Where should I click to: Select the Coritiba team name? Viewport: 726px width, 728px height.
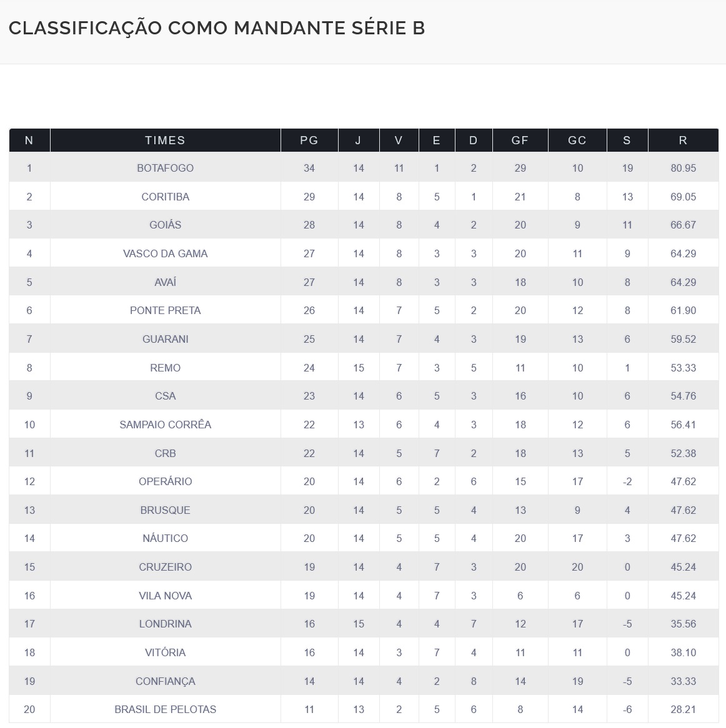165,197
